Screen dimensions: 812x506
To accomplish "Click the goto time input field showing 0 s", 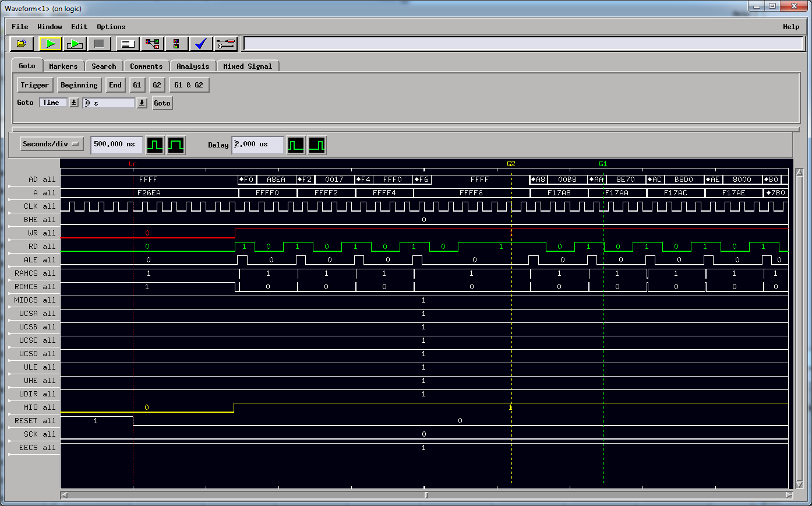I will click(x=108, y=103).
